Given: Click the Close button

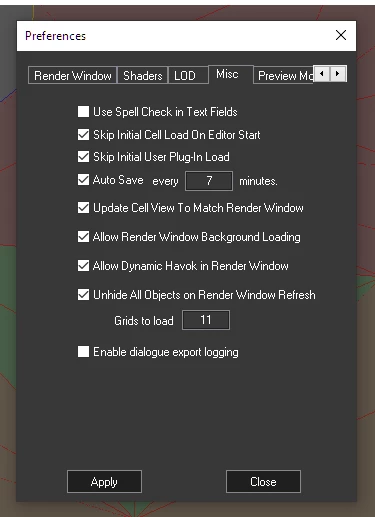Looking at the screenshot, I should (x=263, y=481).
